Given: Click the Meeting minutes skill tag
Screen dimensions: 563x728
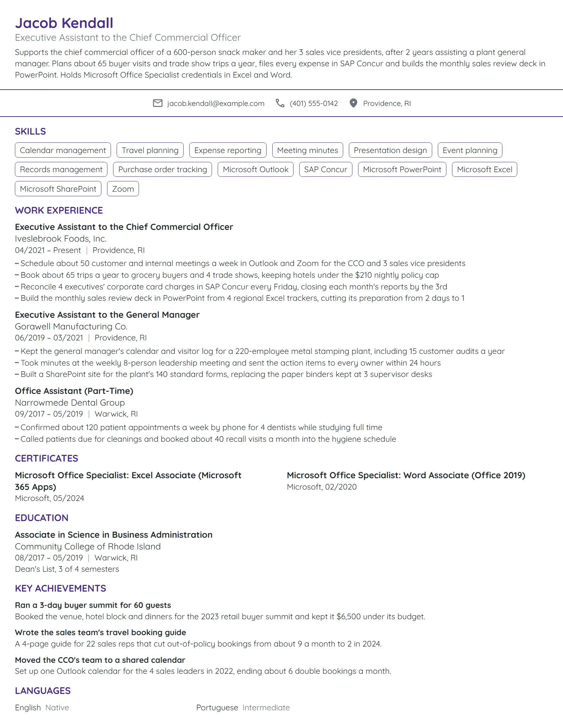Looking at the screenshot, I should click(307, 150).
